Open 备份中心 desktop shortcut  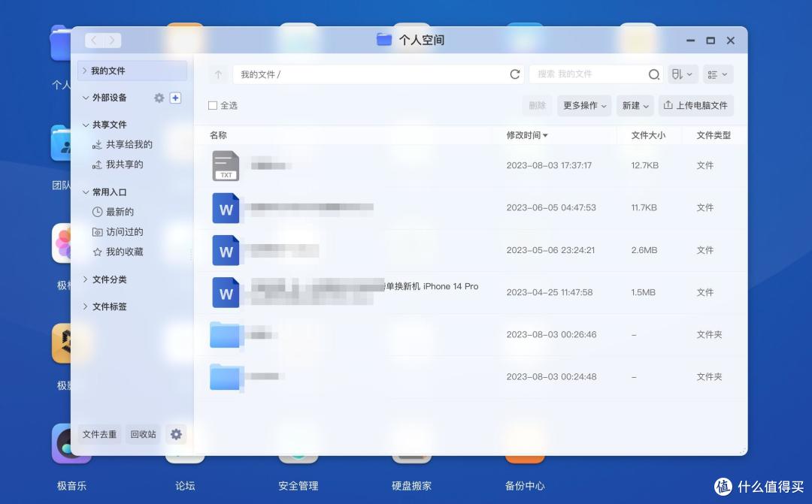(525, 485)
